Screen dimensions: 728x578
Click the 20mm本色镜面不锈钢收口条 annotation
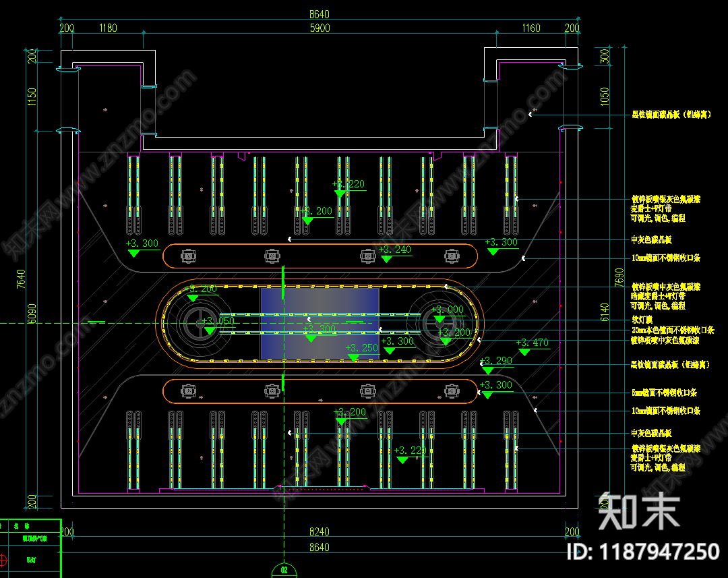click(673, 330)
